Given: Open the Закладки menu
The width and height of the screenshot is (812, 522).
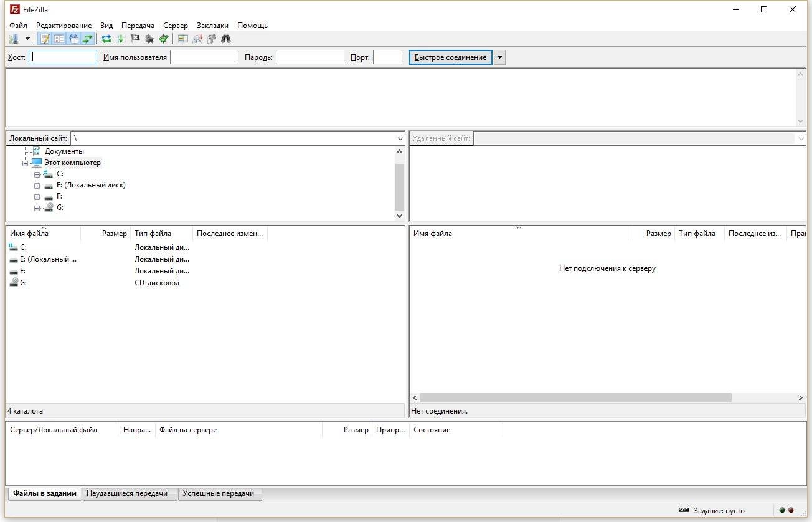Looking at the screenshot, I should click(x=212, y=26).
